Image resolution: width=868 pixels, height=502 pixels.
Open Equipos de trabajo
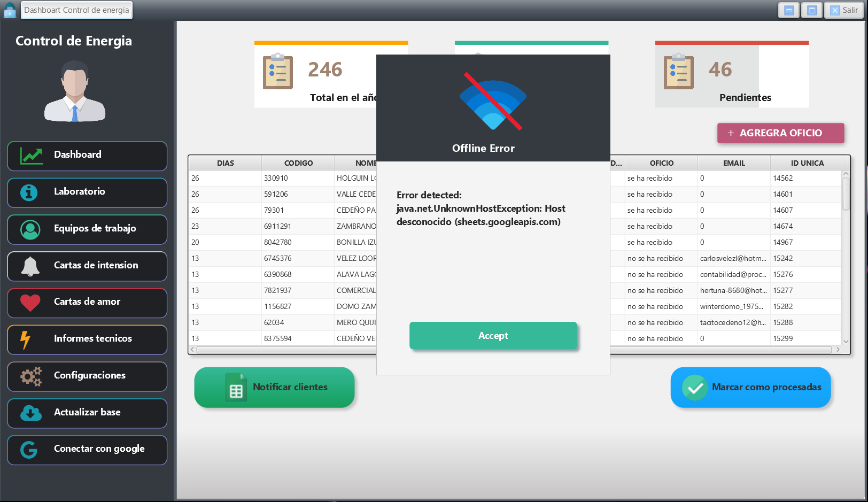[87, 230]
